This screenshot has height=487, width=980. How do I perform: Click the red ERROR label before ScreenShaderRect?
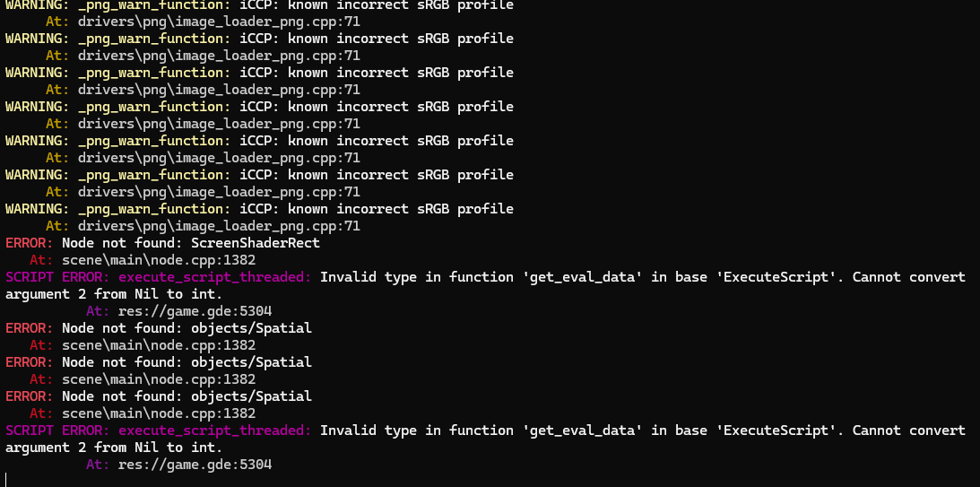(30, 242)
